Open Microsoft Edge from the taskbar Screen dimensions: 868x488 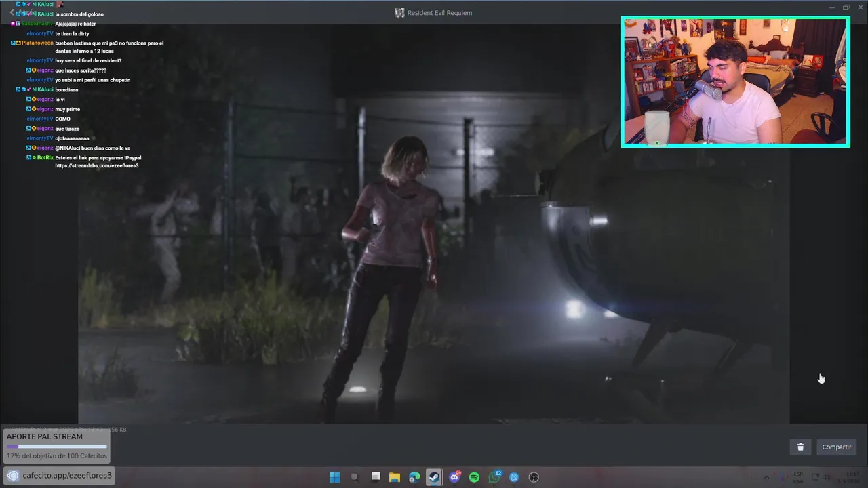click(414, 477)
